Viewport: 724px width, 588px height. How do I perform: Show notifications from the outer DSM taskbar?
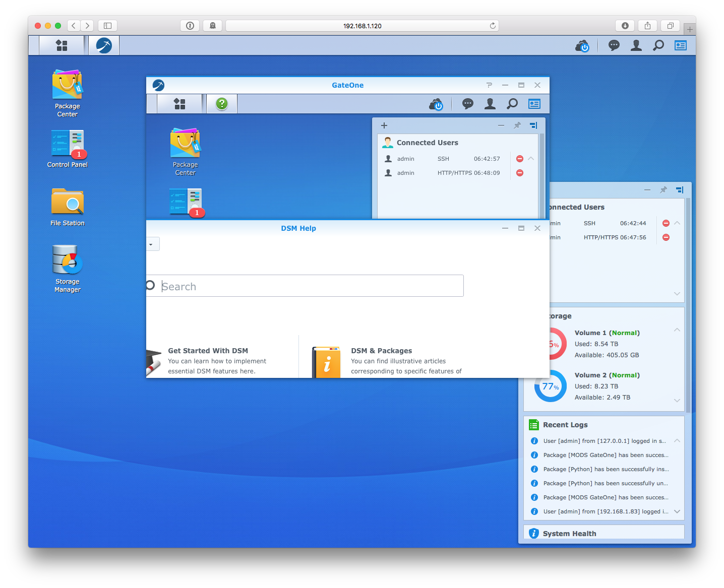(614, 45)
